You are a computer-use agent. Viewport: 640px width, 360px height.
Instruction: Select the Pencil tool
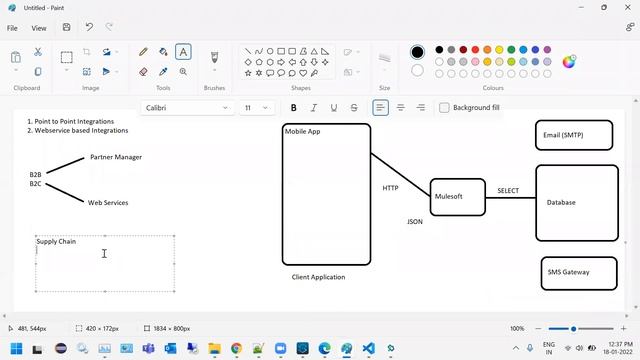pyautogui.click(x=143, y=52)
